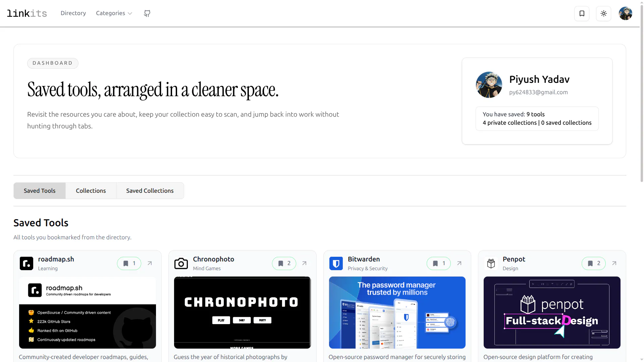Expand the Categories dropdown
Screen dimensions: 644x362
click(x=114, y=13)
